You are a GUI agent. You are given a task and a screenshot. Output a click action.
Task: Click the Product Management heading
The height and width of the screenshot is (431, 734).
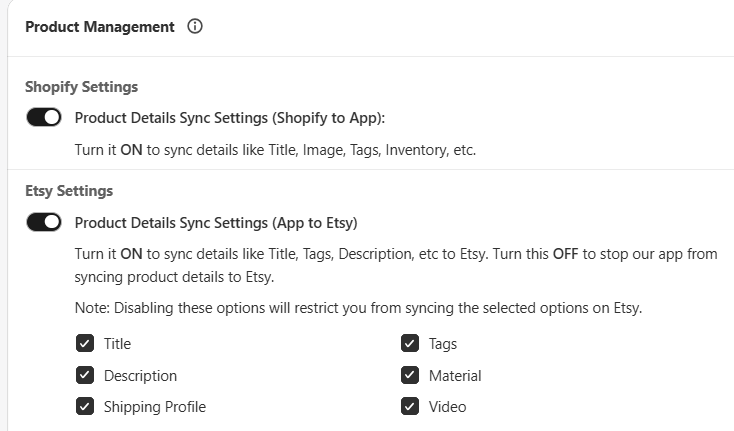pos(100,27)
